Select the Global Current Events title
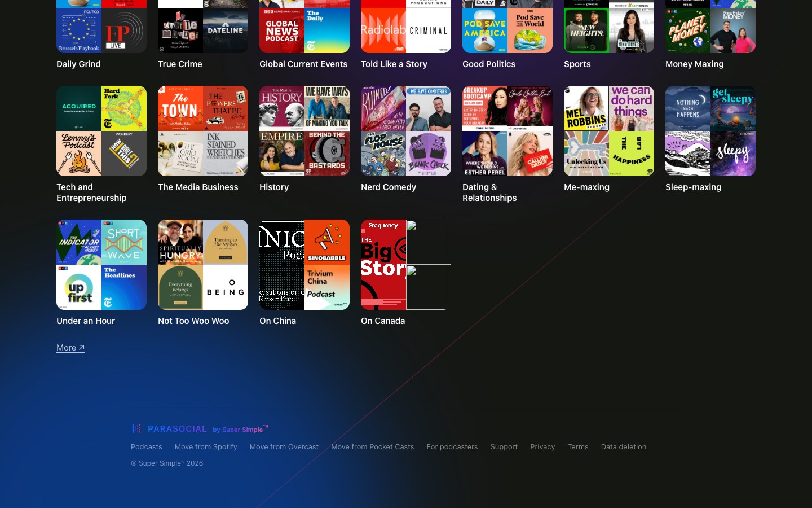Viewport: 812px width, 508px height. (x=303, y=64)
